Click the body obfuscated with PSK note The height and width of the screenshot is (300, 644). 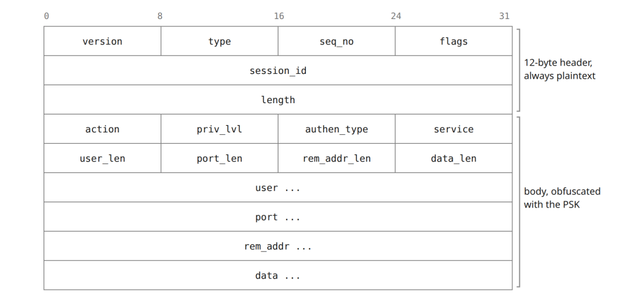point(562,197)
